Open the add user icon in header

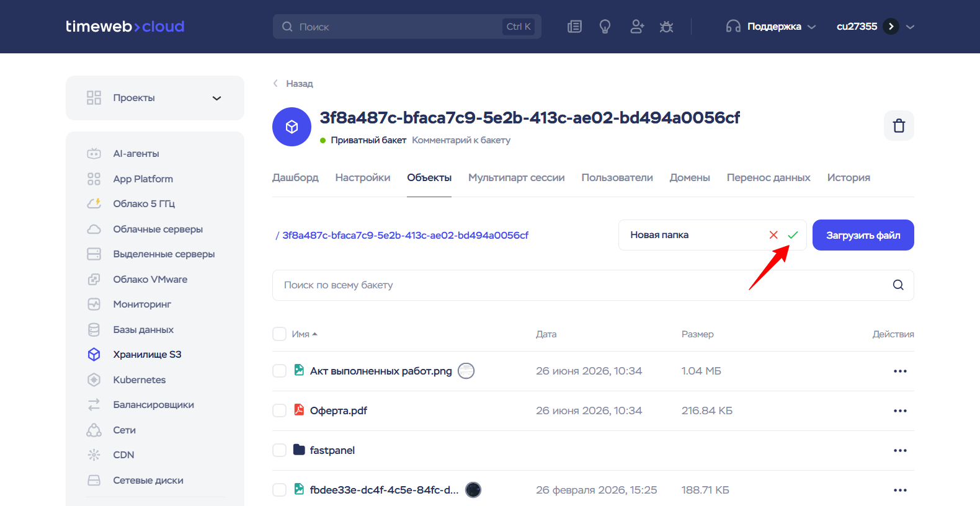click(x=636, y=27)
